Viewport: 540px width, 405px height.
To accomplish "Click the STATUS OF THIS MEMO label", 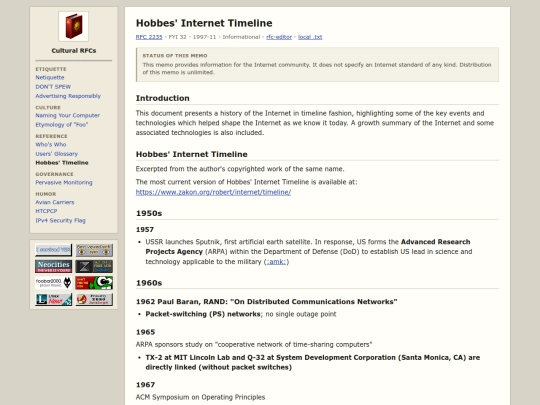I will pos(175,55).
